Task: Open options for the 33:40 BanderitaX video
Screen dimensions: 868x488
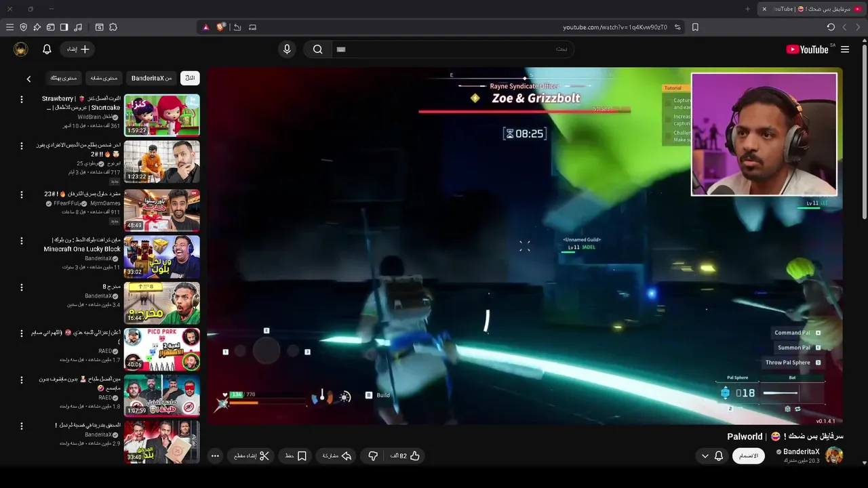Action: coord(22,426)
